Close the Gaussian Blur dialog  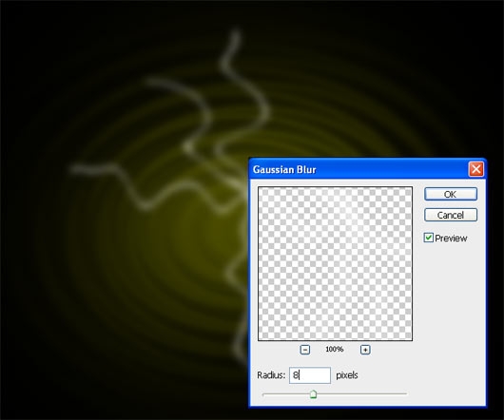point(476,169)
